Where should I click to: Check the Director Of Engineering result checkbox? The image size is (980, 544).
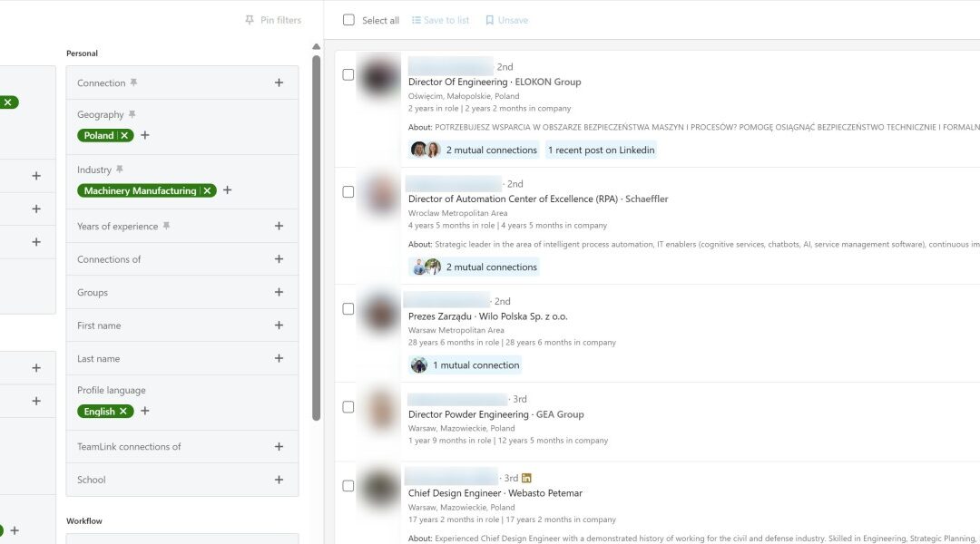[348, 74]
